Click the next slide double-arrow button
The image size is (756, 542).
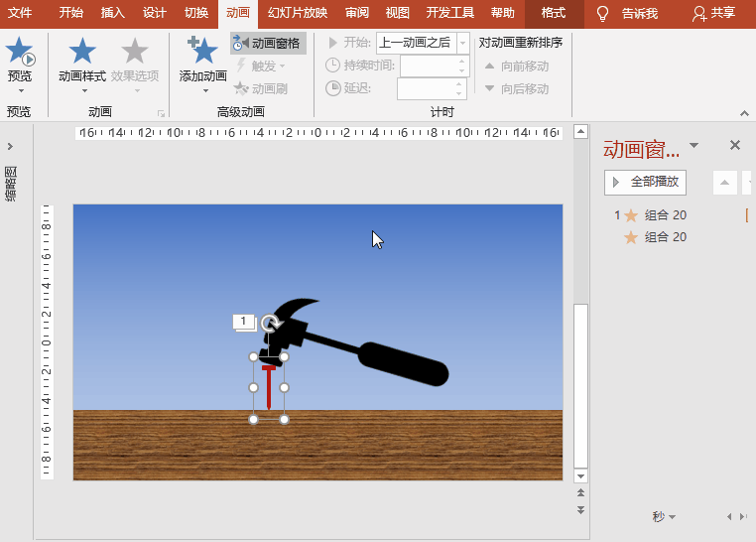click(x=581, y=509)
